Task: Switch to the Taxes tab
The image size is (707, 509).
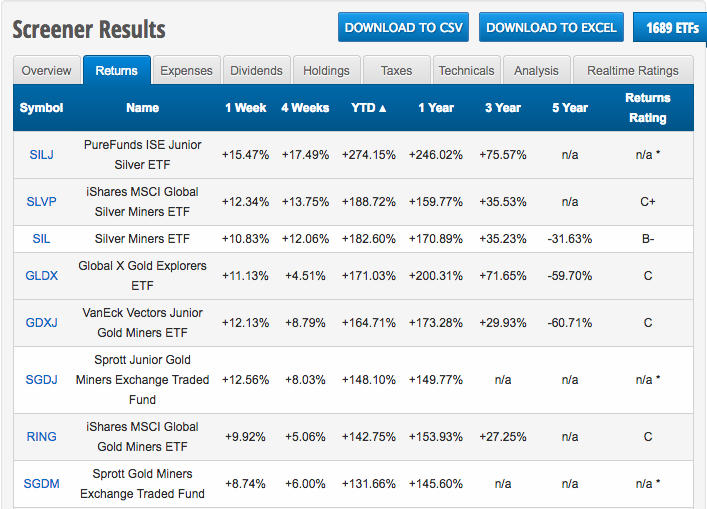Action: coord(396,71)
